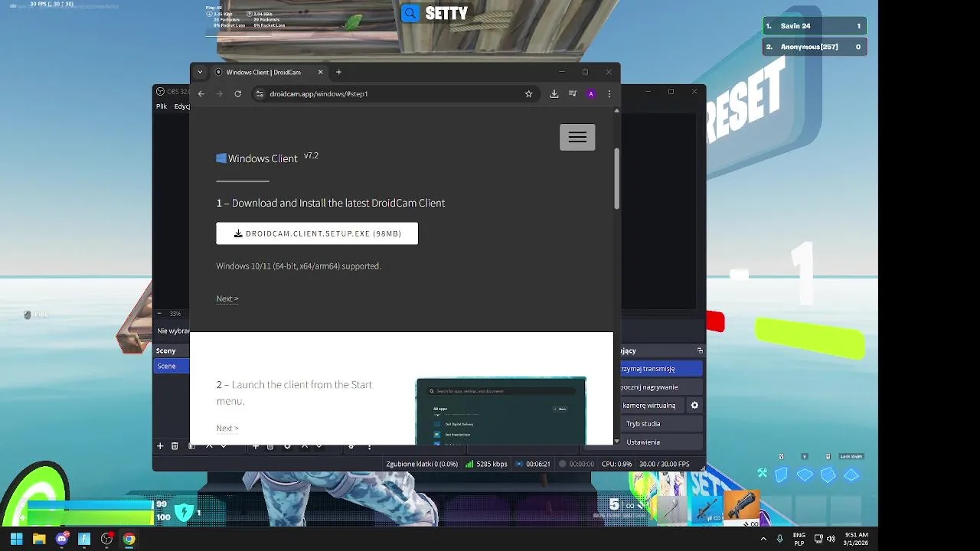The width and height of the screenshot is (980, 551).
Task: Bookmark this page with the star icon
Action: click(528, 93)
